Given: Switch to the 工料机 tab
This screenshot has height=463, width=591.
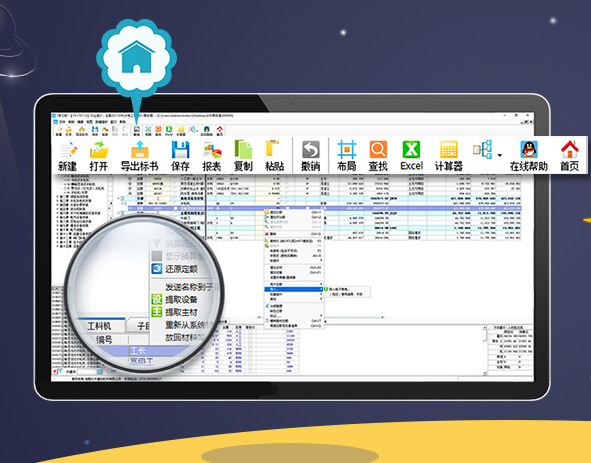Looking at the screenshot, I should [99, 326].
